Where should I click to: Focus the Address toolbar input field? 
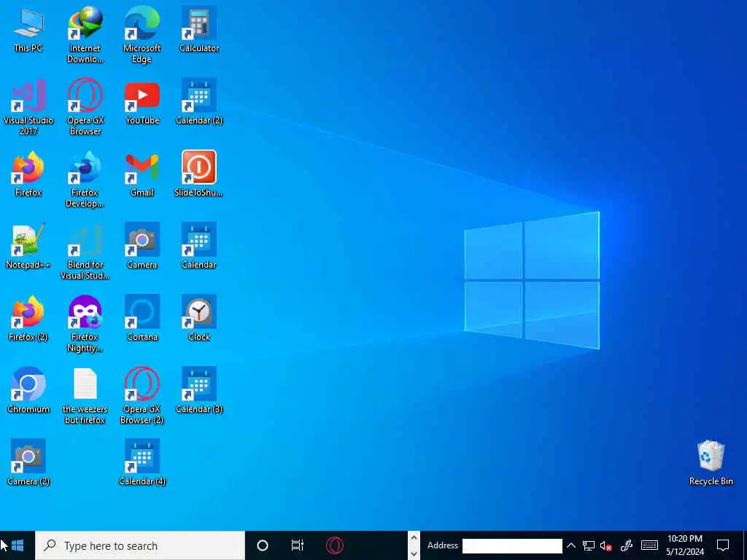point(512,545)
